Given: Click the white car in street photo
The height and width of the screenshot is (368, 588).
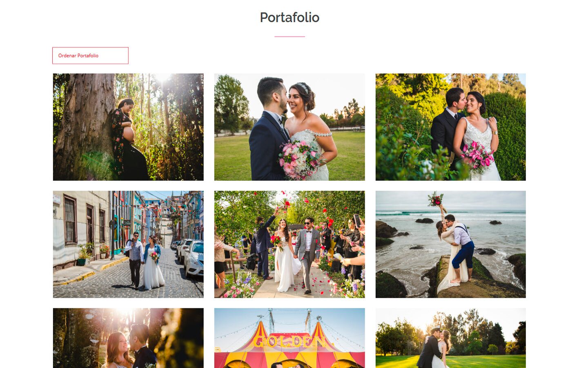Looking at the screenshot, I should 194,259.
